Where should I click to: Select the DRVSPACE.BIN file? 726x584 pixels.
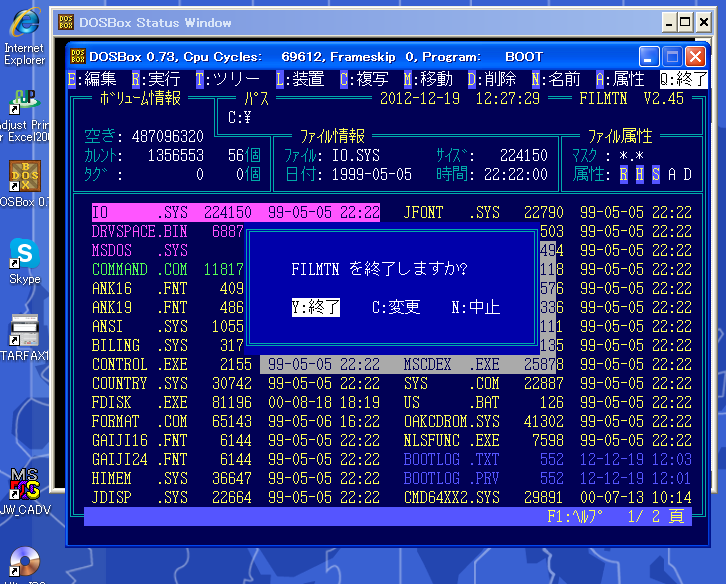click(x=167, y=232)
